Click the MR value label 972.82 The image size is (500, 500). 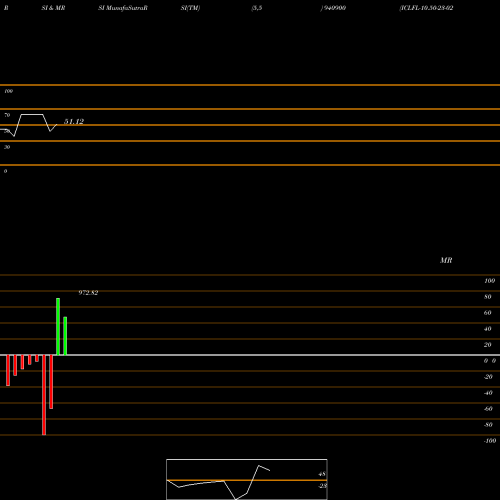click(88, 293)
